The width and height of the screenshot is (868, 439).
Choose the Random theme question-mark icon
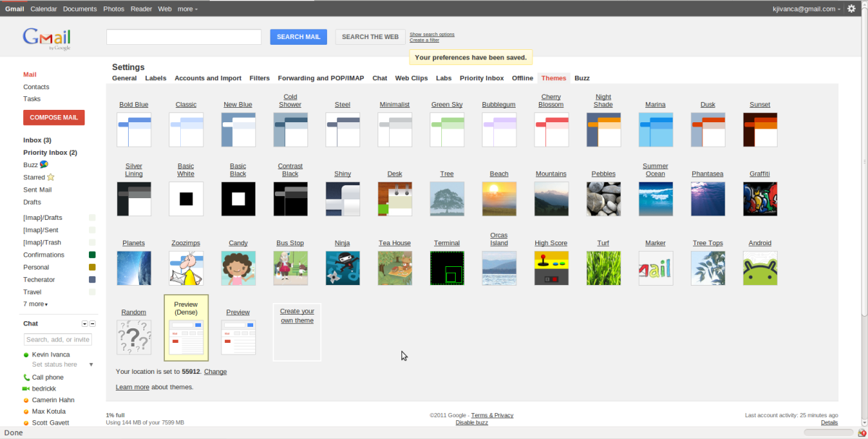pyautogui.click(x=134, y=338)
